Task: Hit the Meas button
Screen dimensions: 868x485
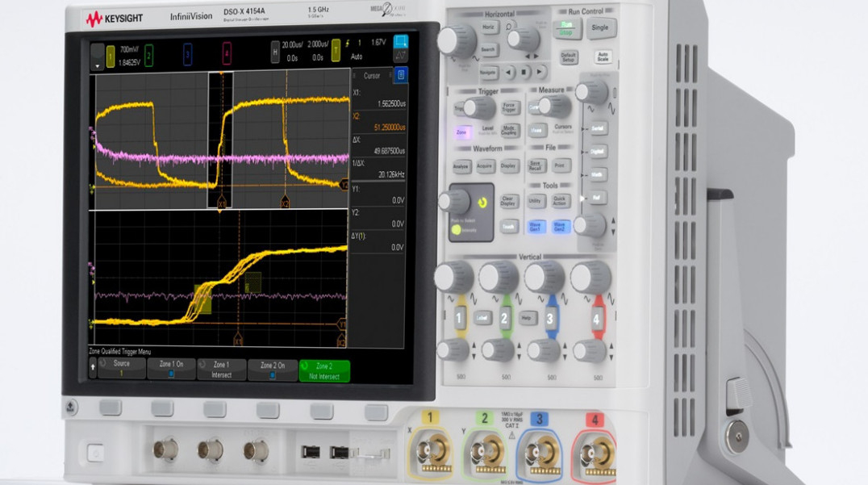Action: 536,131
